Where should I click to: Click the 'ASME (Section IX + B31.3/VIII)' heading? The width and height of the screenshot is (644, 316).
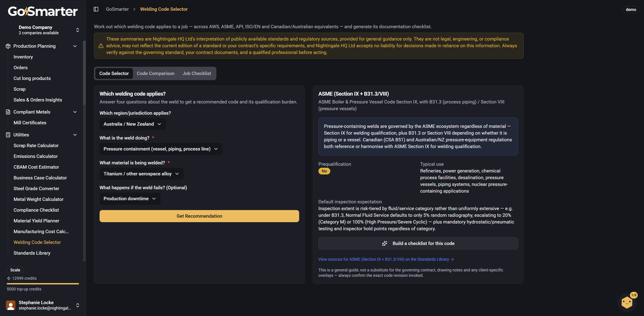tap(354, 94)
